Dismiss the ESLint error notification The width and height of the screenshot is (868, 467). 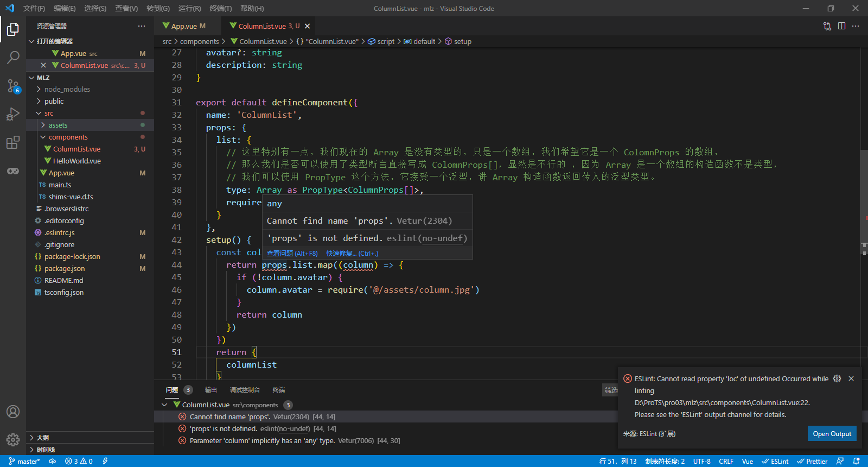coord(851,378)
